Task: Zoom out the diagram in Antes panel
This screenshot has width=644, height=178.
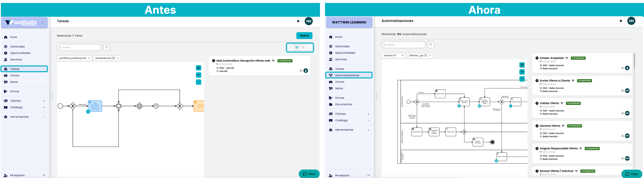Action: 198,82
